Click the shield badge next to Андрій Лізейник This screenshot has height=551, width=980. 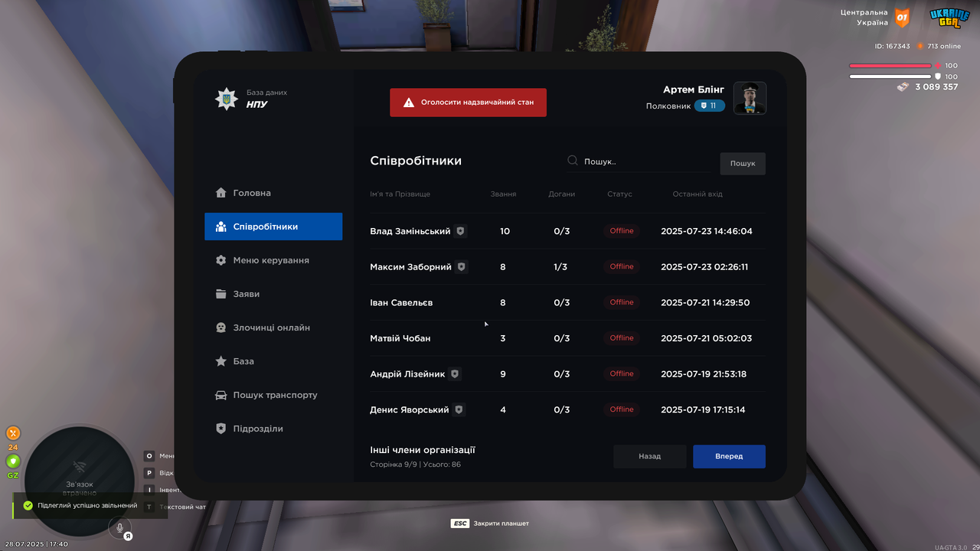455,374
